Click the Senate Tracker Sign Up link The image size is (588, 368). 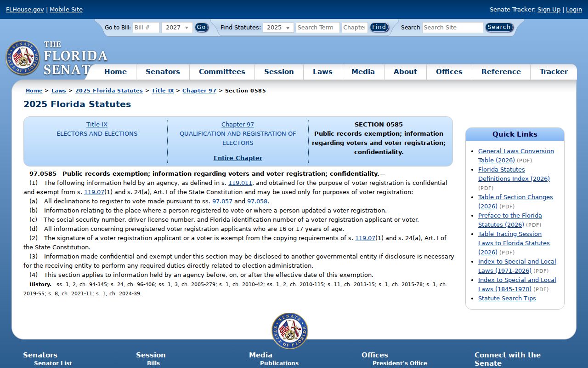coord(549,10)
